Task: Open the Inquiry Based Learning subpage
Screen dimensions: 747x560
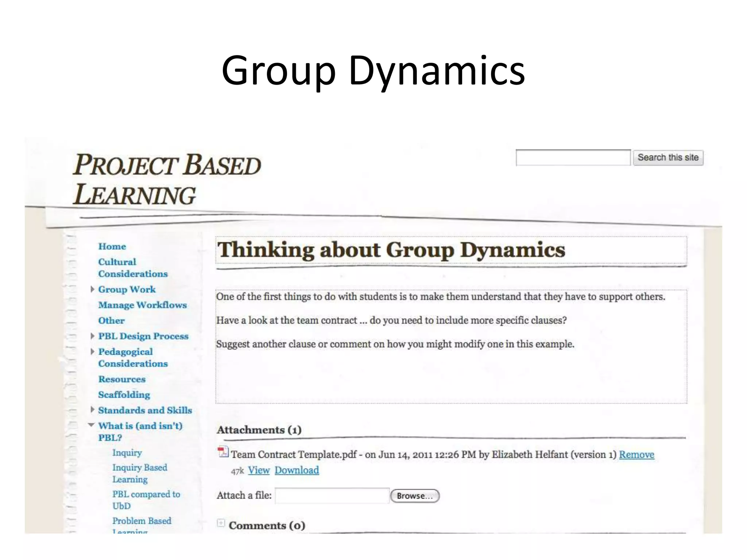Action: pos(140,473)
